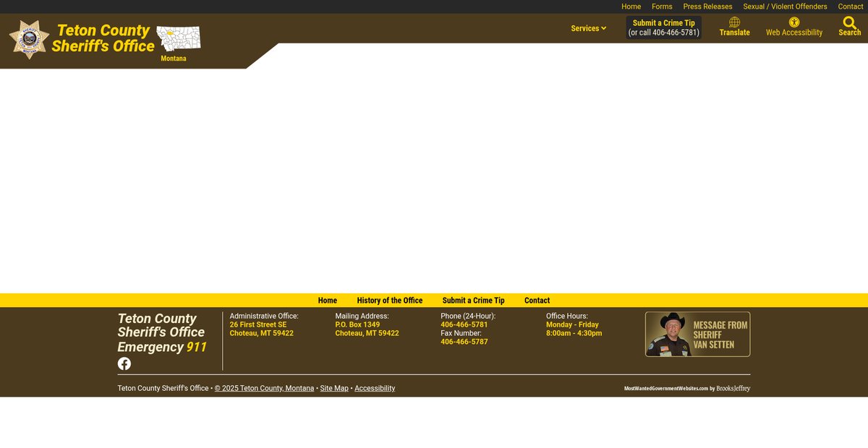Open Forms in top bar
The width and height of the screenshot is (868, 448).
point(662,7)
